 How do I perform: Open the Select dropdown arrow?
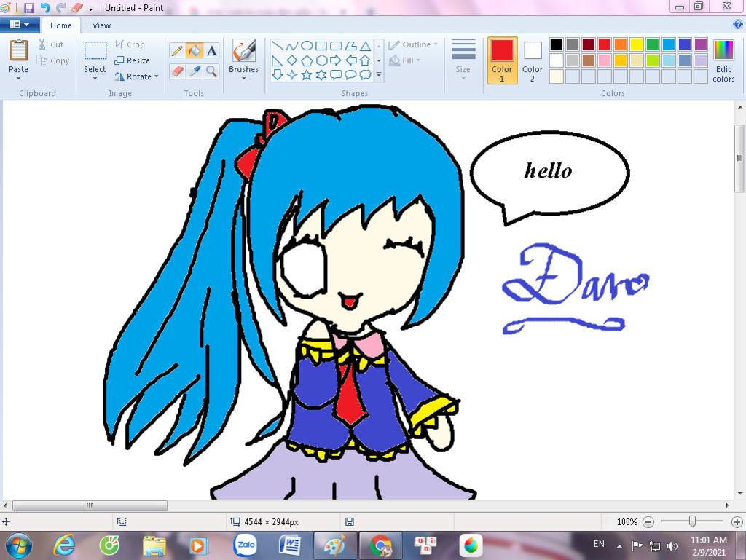(x=95, y=79)
